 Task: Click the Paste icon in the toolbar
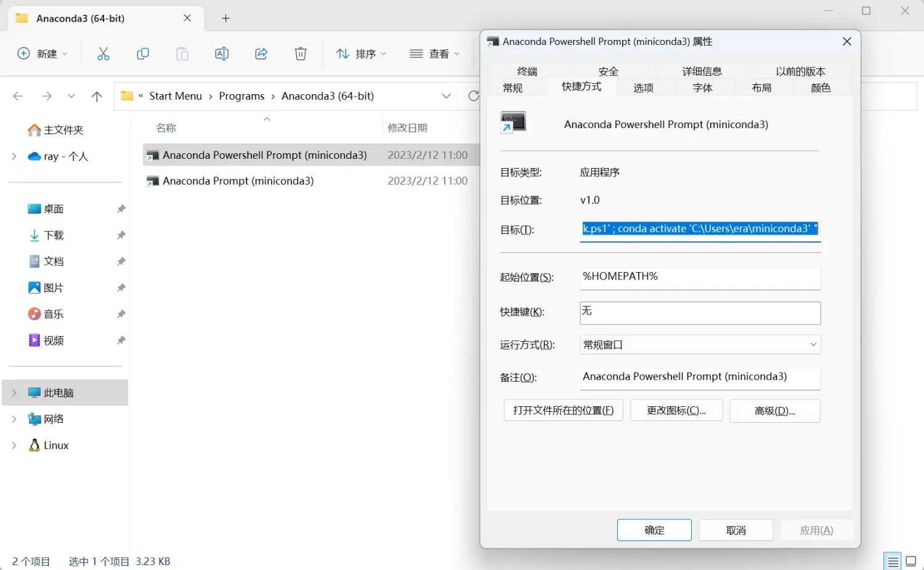click(x=182, y=54)
